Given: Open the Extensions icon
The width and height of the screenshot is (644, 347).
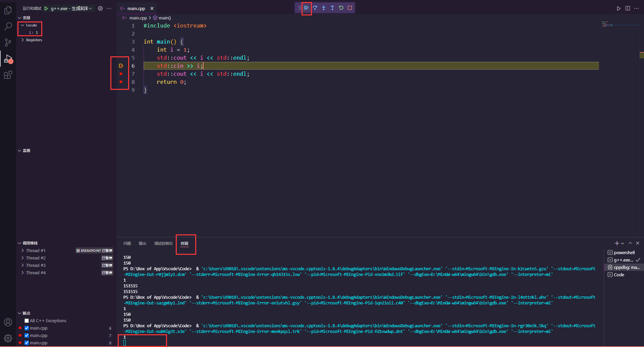Looking at the screenshot, I should tap(8, 74).
